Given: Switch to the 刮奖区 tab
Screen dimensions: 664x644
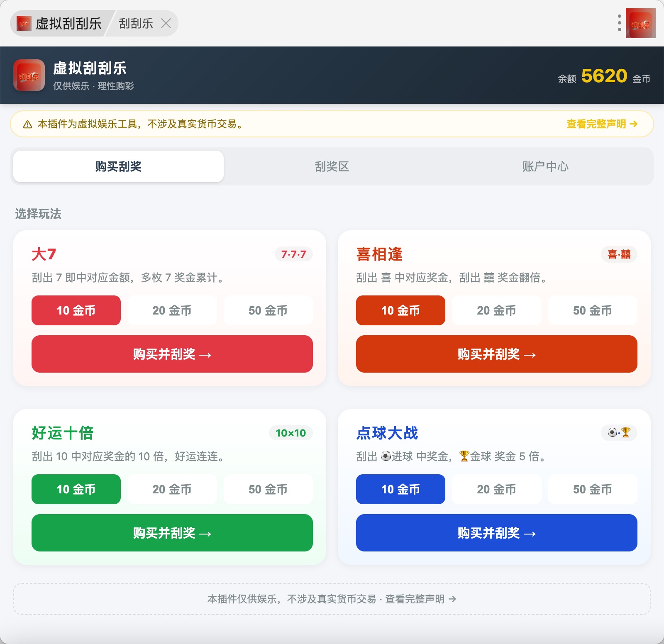Looking at the screenshot, I should tap(332, 166).
